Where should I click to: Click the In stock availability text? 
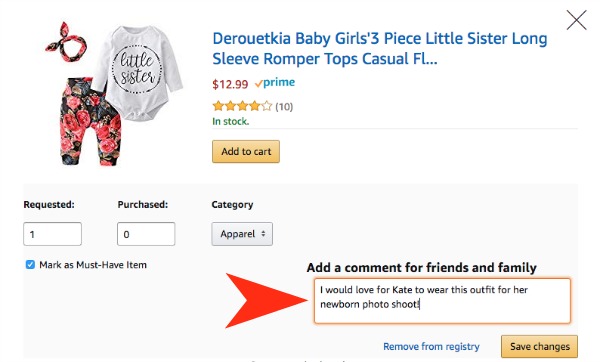pos(231,121)
